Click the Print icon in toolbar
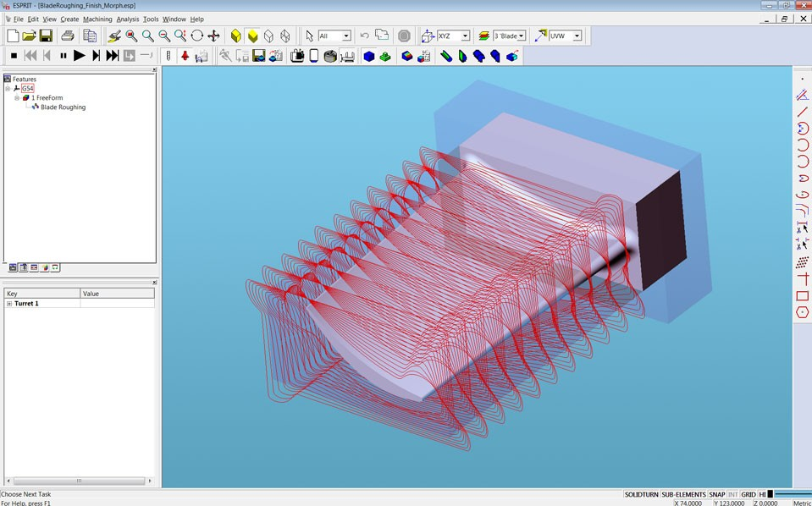The height and width of the screenshot is (506, 812). (68, 36)
